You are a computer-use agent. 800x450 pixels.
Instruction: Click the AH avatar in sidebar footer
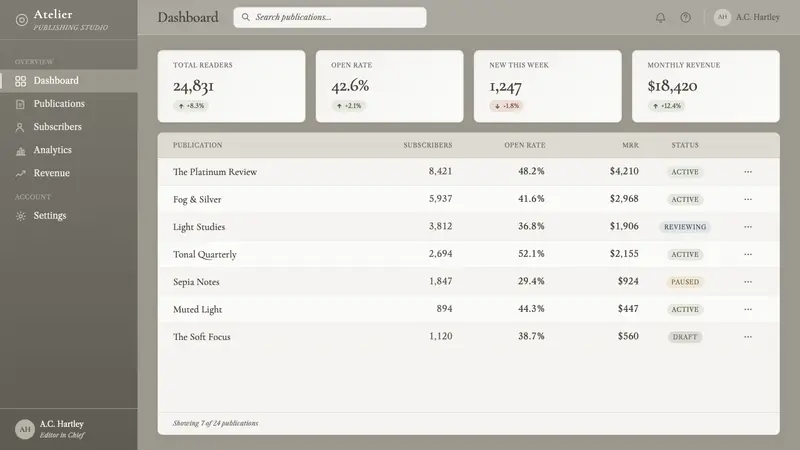point(24,429)
